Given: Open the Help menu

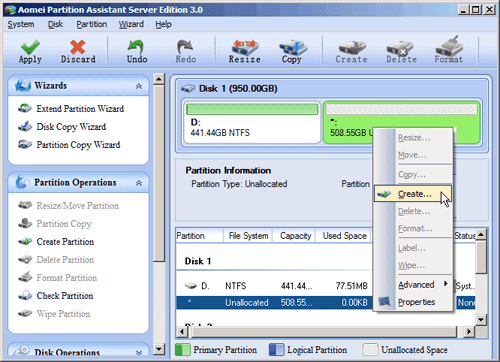Looking at the screenshot, I should [163, 24].
